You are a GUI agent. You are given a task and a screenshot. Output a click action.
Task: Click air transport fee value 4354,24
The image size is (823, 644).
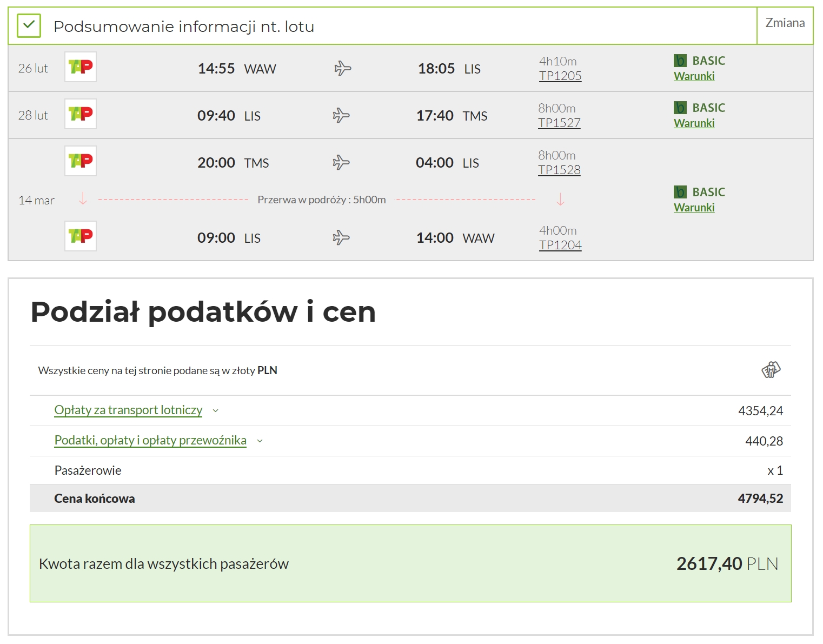(760, 411)
